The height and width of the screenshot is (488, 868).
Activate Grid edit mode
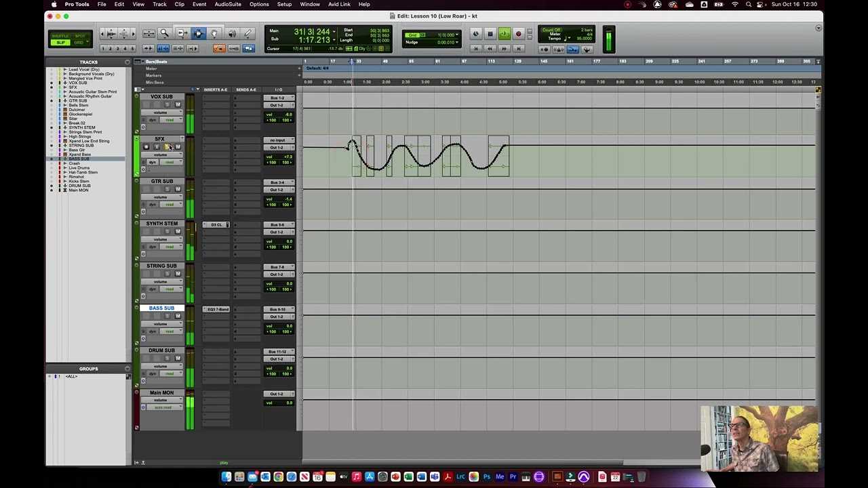point(80,43)
